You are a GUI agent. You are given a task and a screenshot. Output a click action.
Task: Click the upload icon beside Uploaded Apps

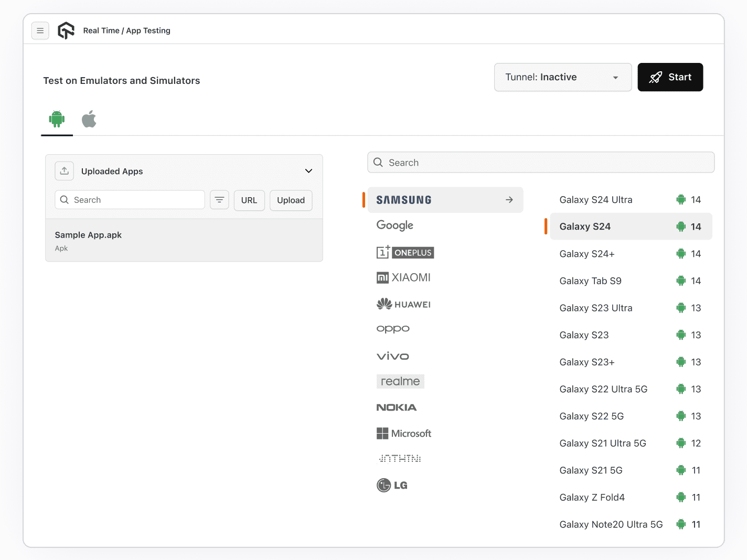(x=64, y=171)
